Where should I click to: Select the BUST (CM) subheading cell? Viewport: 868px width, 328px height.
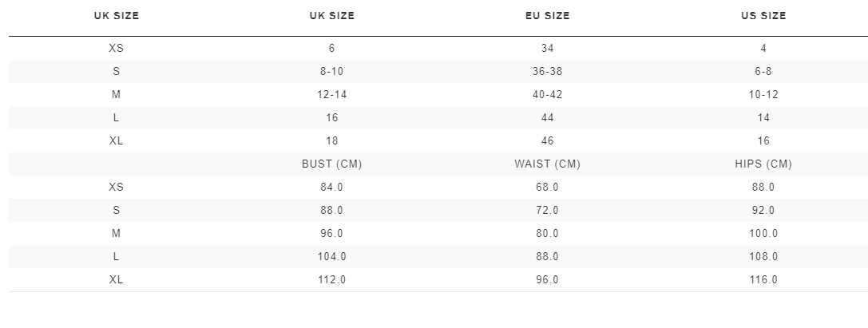click(x=331, y=164)
